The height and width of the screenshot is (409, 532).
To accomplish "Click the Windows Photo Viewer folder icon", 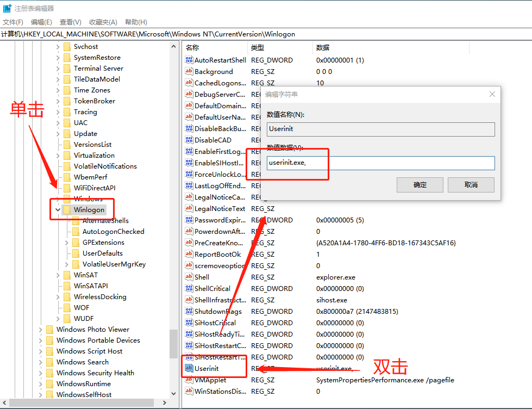I will [x=50, y=329].
